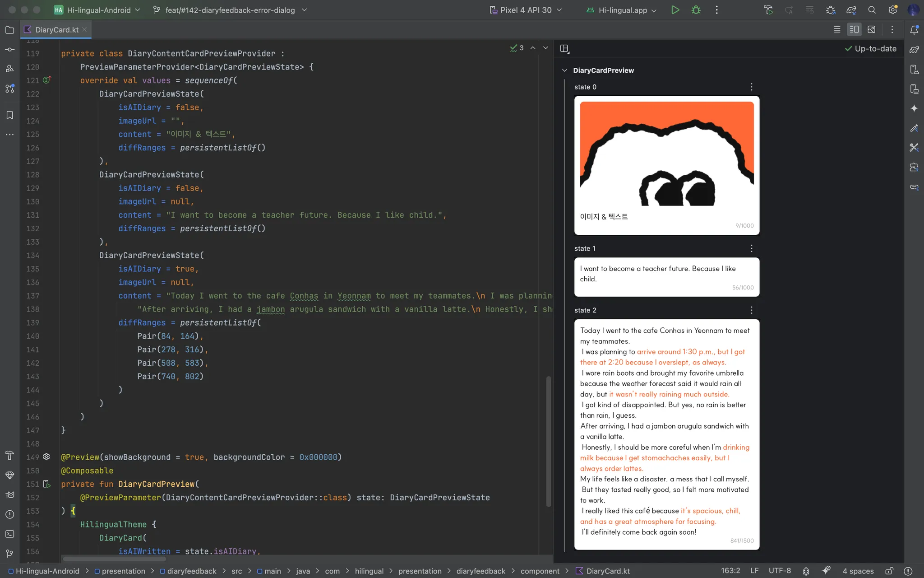Select the state 1 preview card
Image resolution: width=924 pixels, height=578 pixels.
(667, 277)
